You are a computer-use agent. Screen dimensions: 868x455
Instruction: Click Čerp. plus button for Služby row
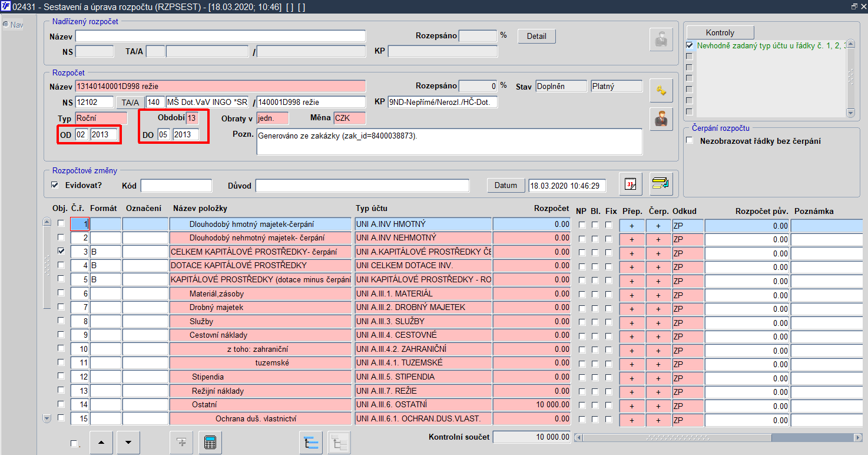point(658,323)
